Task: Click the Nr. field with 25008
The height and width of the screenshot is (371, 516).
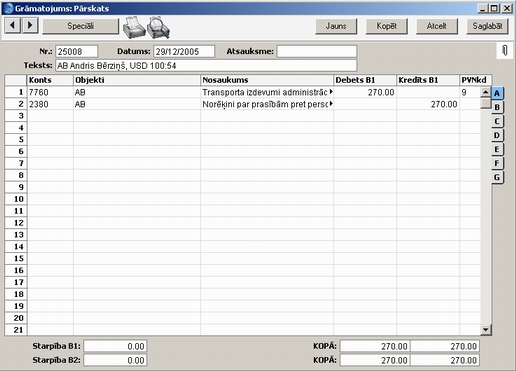Action: point(77,52)
